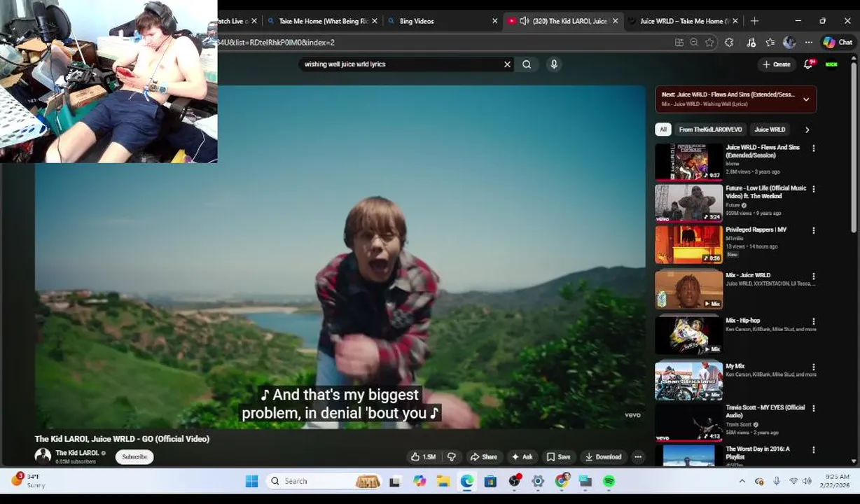860x504 pixels.
Task: Add this page to favorites star
Action: pos(709,42)
